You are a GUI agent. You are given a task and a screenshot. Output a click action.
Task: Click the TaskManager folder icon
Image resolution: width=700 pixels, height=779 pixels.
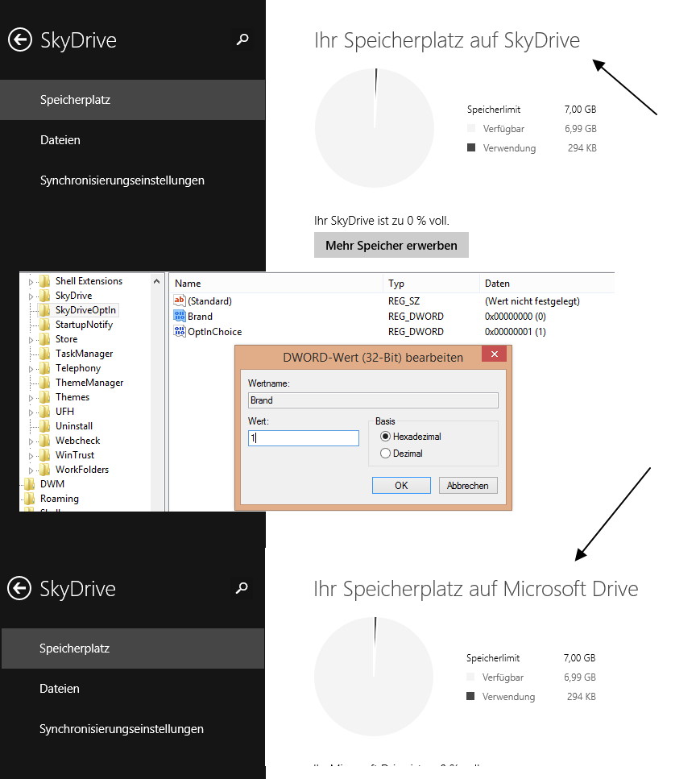point(45,354)
